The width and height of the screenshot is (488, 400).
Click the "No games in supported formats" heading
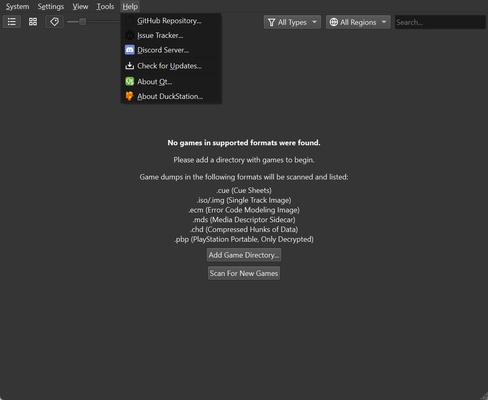[244, 143]
